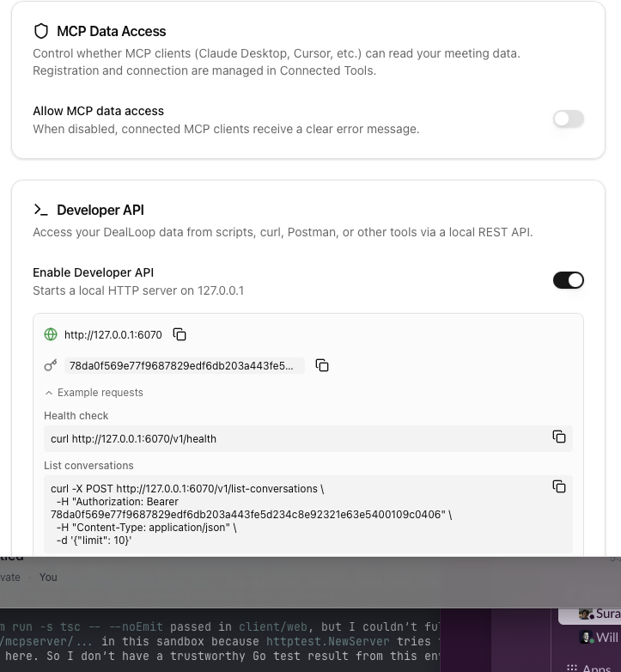Image resolution: width=621 pixels, height=672 pixels.
Task: Click the 'You' label in the background window
Action: tap(48, 577)
